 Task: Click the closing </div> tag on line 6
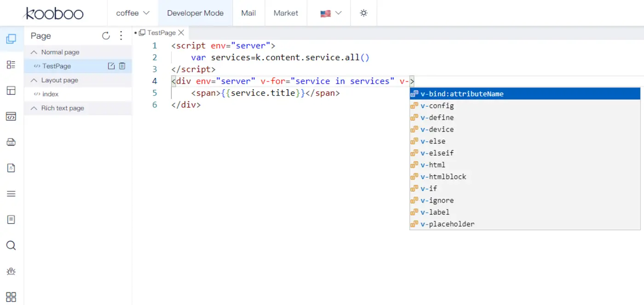(x=186, y=105)
